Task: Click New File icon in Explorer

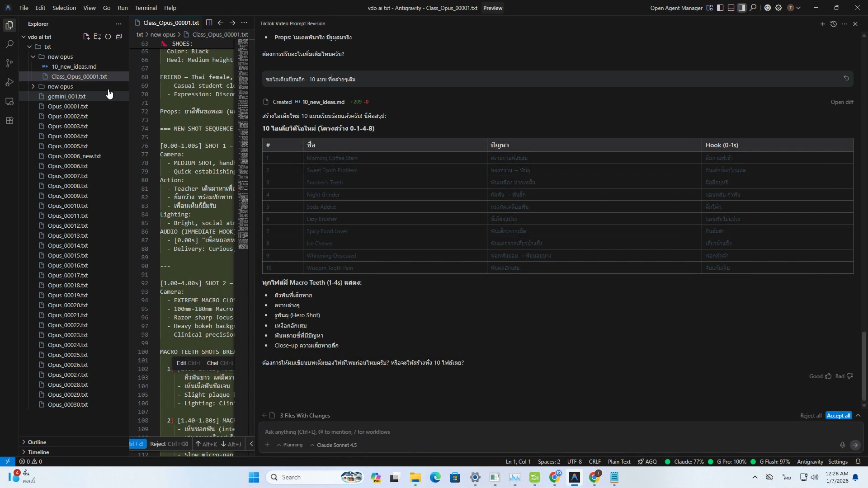Action: (x=86, y=37)
